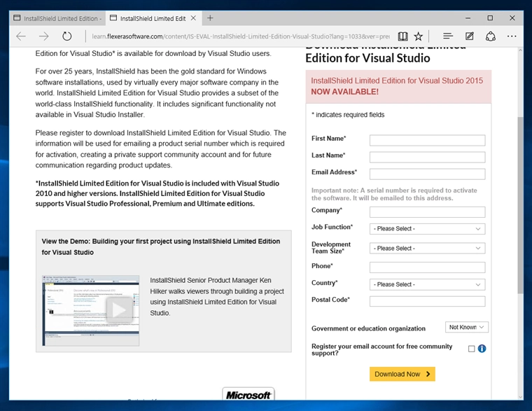Screen dimensions: 532x411
Task: Open the Share icon in toolbar
Action: pos(491,36)
